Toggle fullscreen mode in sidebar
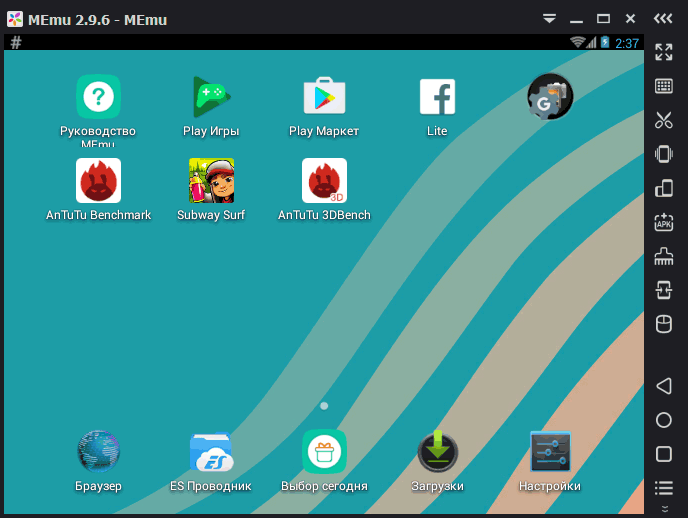688x518 pixels. (663, 52)
